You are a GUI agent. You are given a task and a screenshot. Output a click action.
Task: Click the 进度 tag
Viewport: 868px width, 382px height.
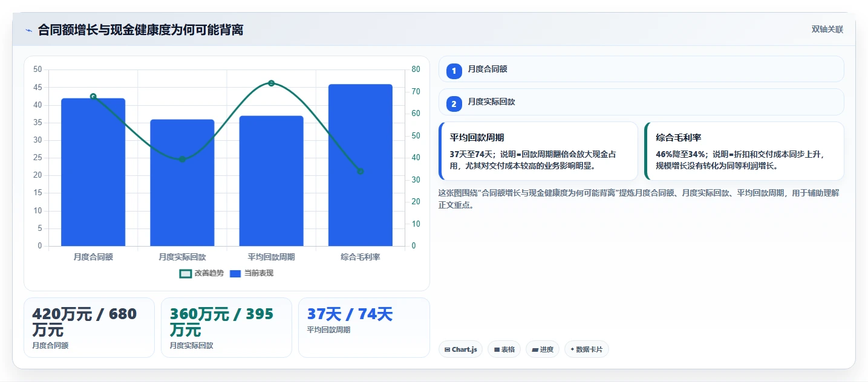(543, 349)
